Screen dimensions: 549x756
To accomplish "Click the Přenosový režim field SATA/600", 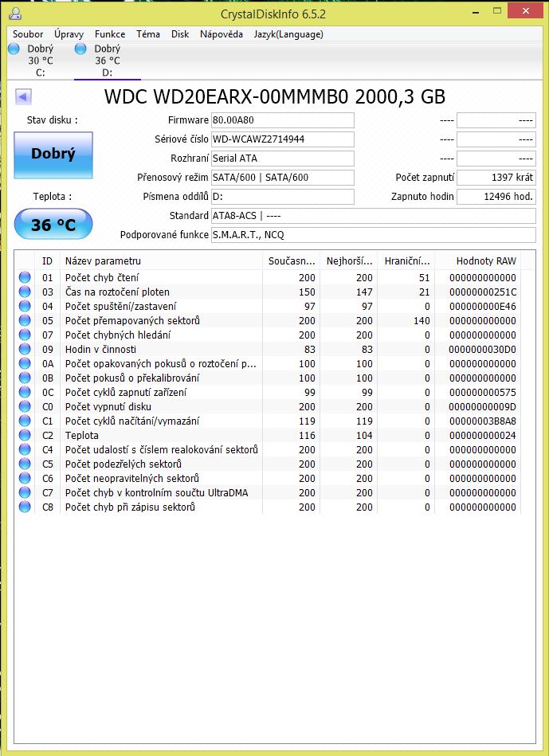I will [x=283, y=178].
